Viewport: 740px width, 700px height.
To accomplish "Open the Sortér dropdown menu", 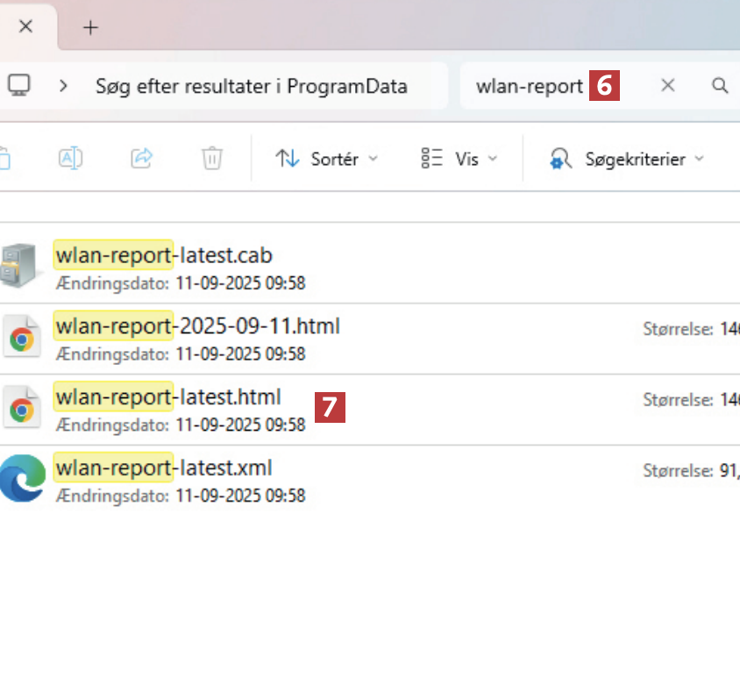I will tap(326, 159).
